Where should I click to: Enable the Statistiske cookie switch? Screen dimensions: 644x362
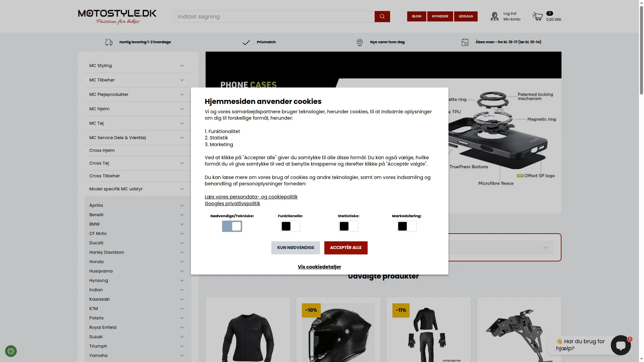click(348, 226)
